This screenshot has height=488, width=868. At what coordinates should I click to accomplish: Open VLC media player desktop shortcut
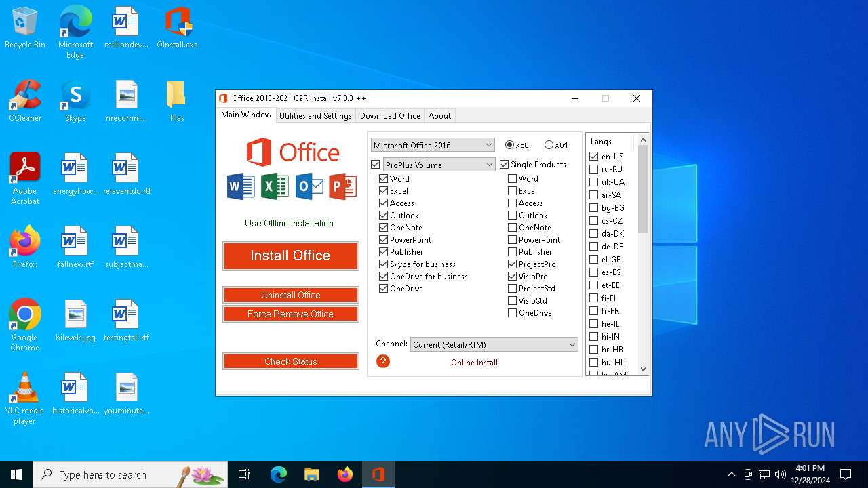25,399
